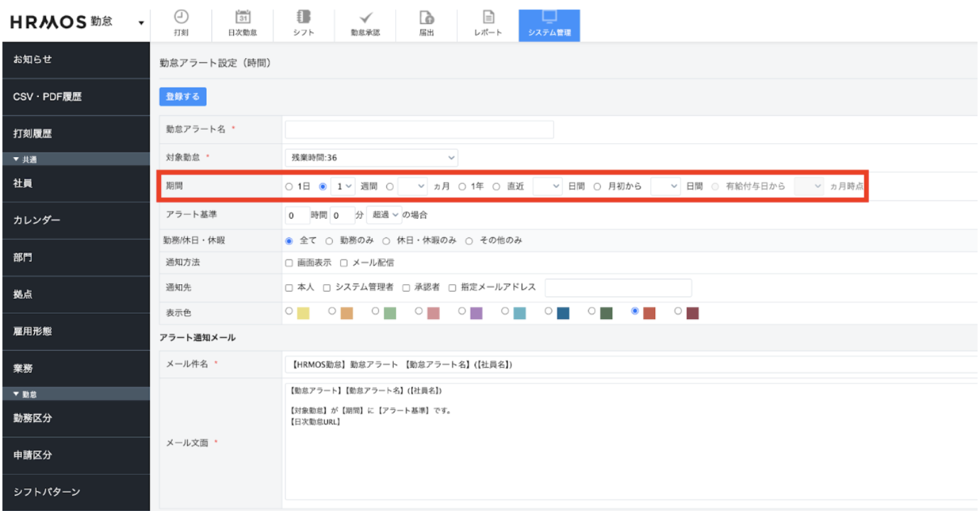Pick the dark blue display color swatch

click(x=563, y=313)
